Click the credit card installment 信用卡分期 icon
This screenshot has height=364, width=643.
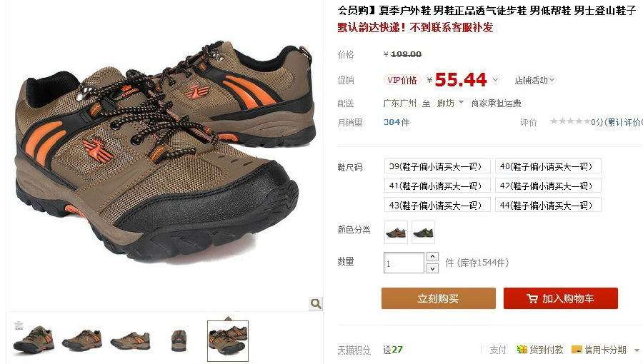(x=577, y=350)
